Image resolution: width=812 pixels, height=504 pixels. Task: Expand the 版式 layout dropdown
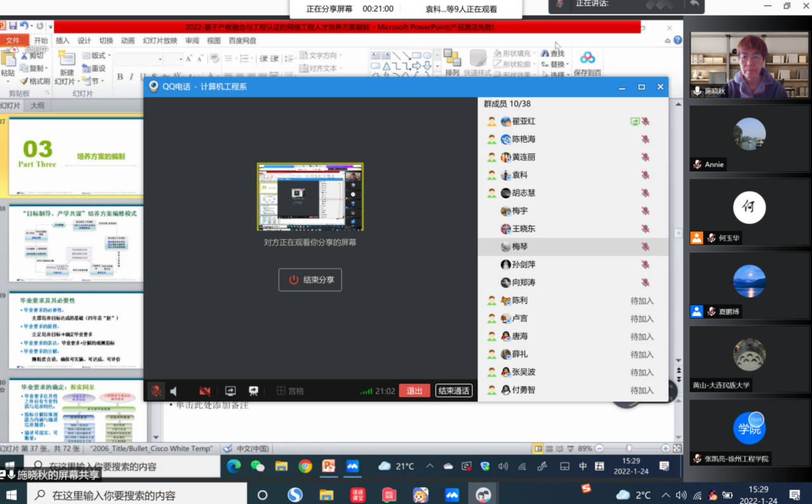pos(108,56)
